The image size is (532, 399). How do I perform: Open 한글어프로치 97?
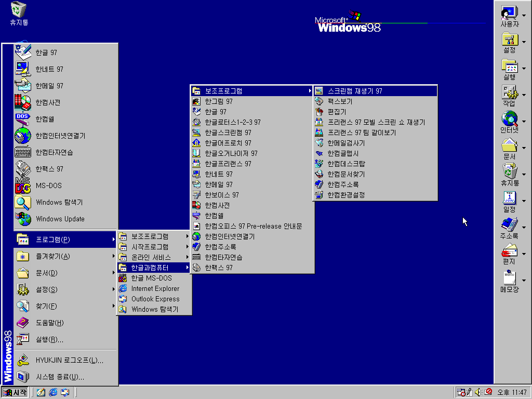click(x=252, y=143)
